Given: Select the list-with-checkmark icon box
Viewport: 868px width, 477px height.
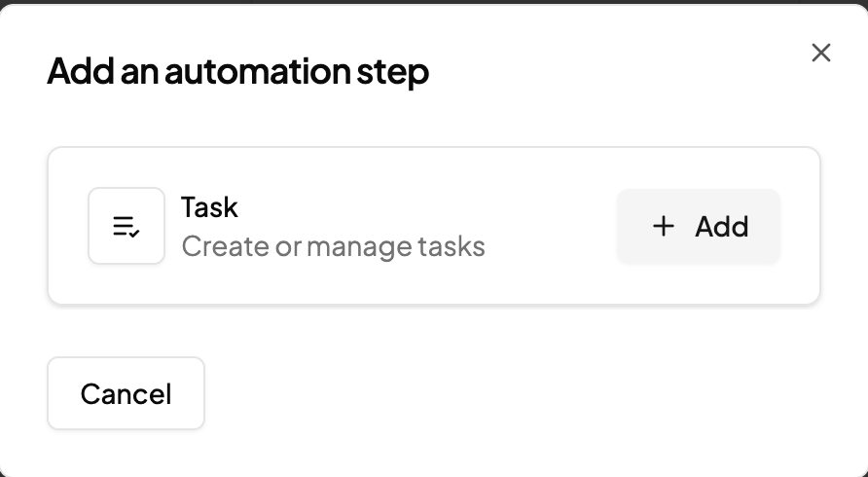Looking at the screenshot, I should tap(127, 227).
